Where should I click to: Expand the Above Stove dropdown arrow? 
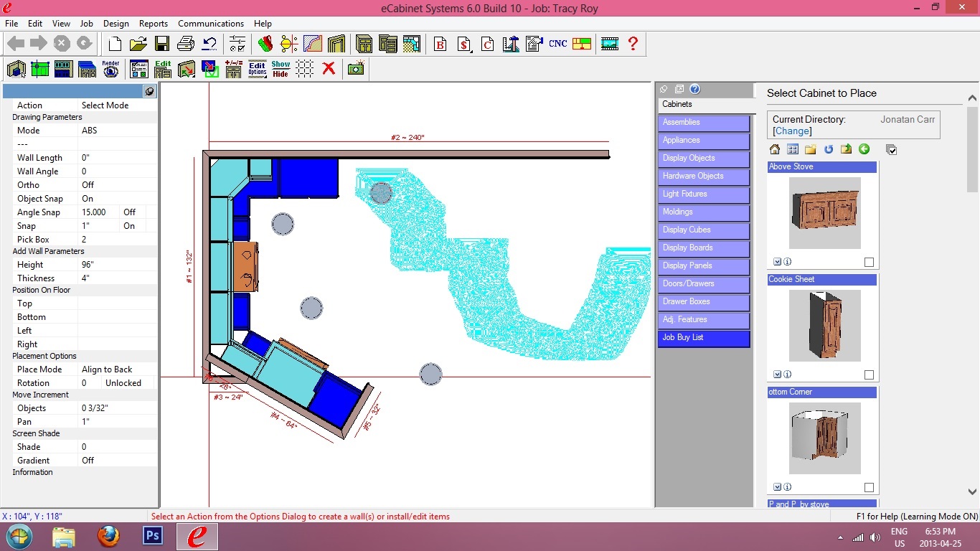pyautogui.click(x=777, y=262)
